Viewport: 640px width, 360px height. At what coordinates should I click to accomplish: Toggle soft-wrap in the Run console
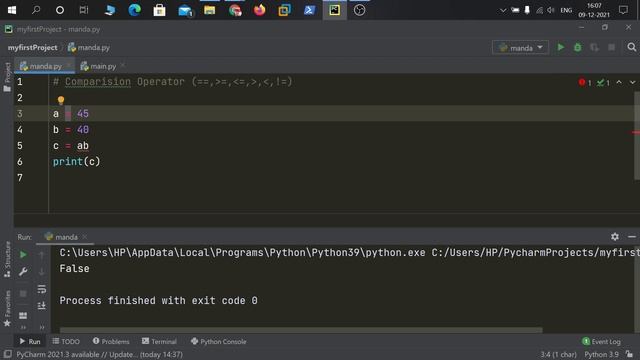(x=42, y=289)
